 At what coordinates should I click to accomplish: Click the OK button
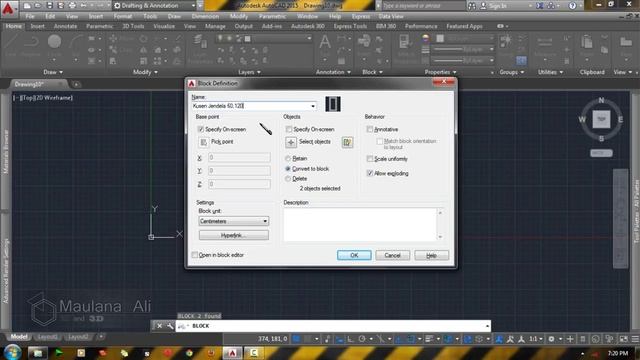click(x=354, y=255)
